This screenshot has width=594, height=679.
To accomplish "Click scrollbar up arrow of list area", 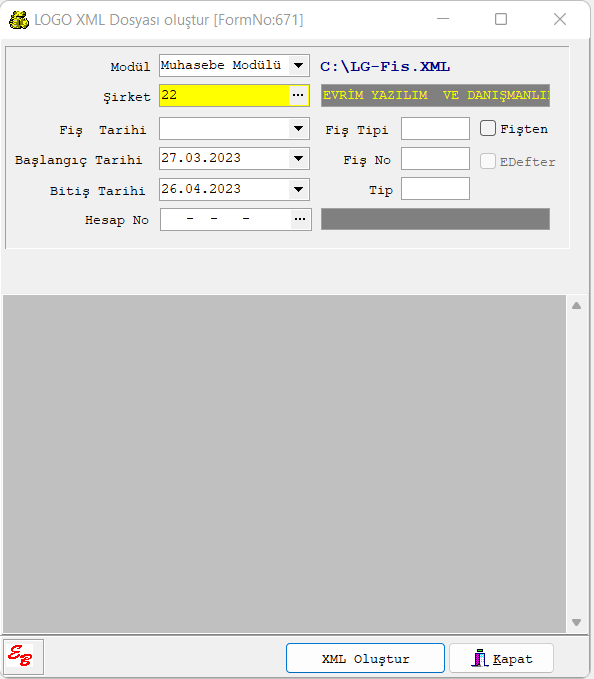I will 576,306.
